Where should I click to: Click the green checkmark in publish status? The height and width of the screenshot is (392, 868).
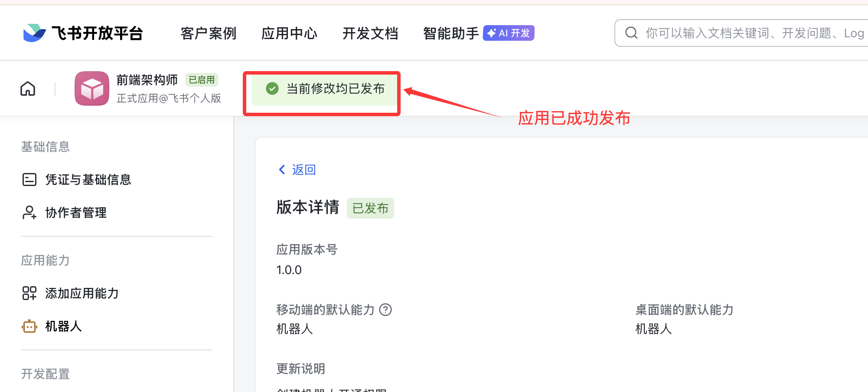pos(271,89)
